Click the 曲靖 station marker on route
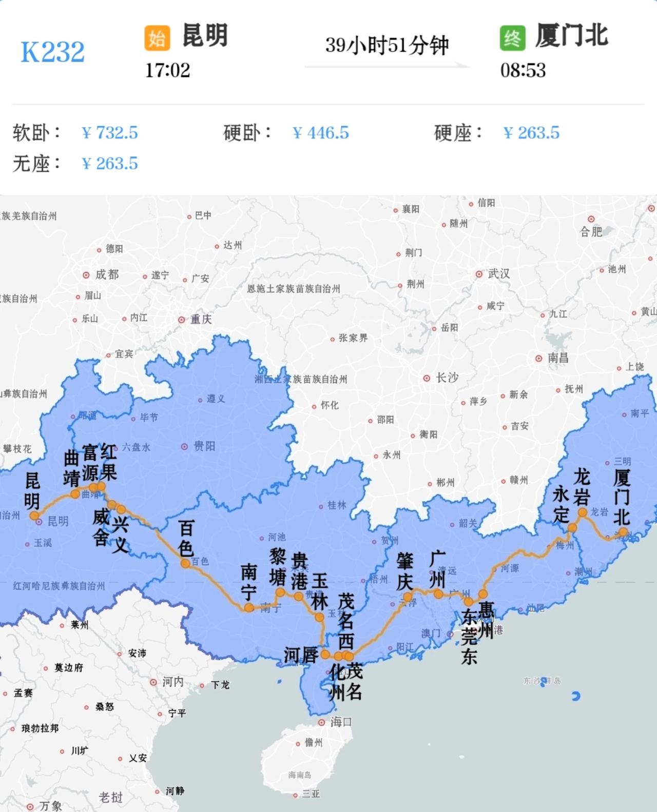The height and width of the screenshot is (812, 657). pyautogui.click(x=75, y=494)
